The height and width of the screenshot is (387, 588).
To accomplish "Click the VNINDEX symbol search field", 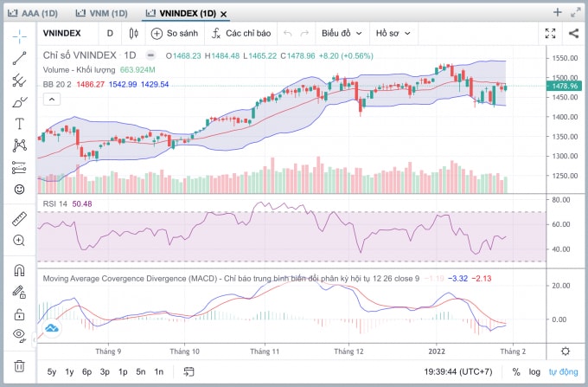I will point(62,34).
